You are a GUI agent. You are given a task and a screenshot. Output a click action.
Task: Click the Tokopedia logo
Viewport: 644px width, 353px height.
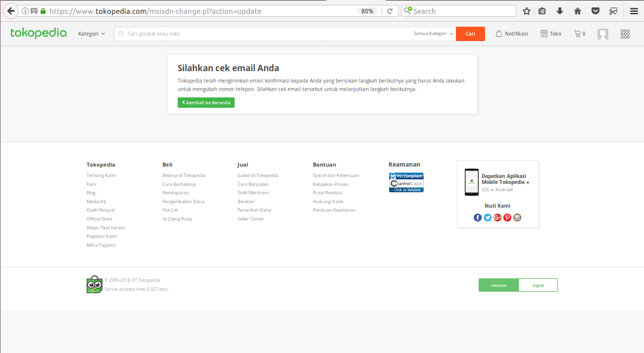(39, 33)
